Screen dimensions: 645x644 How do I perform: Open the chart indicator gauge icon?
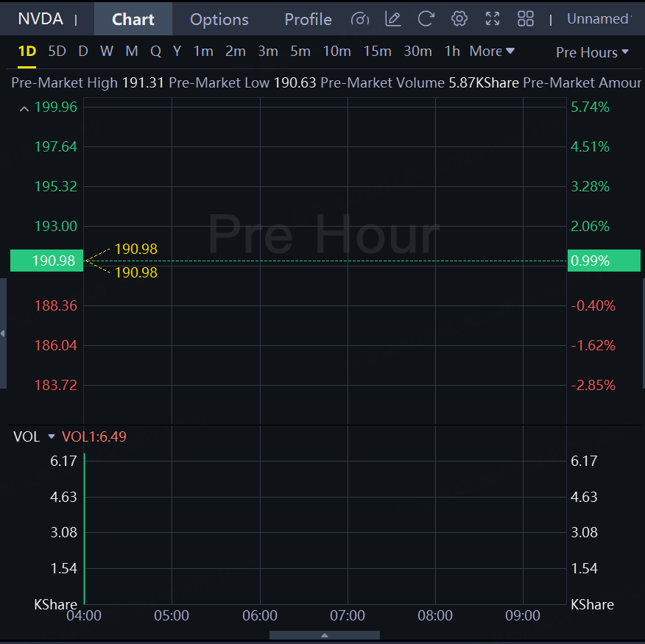coord(359,19)
